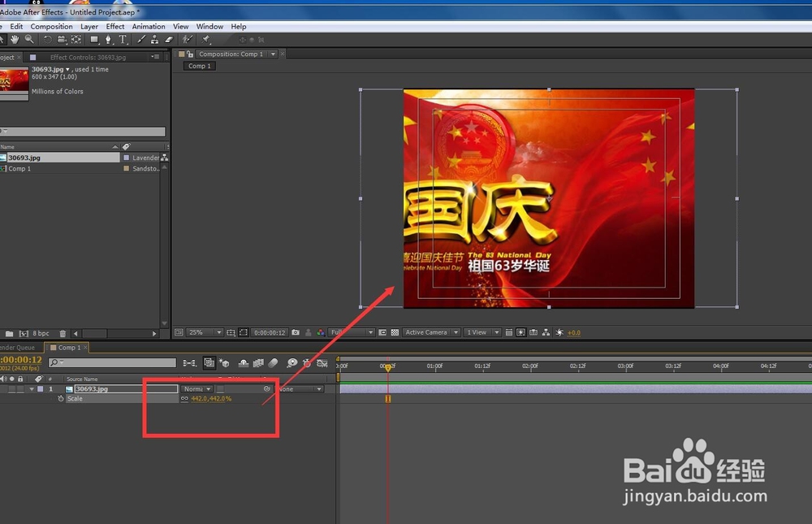The width and height of the screenshot is (812, 524).
Task: Toggle transparency grid in viewer
Action: 395,332
